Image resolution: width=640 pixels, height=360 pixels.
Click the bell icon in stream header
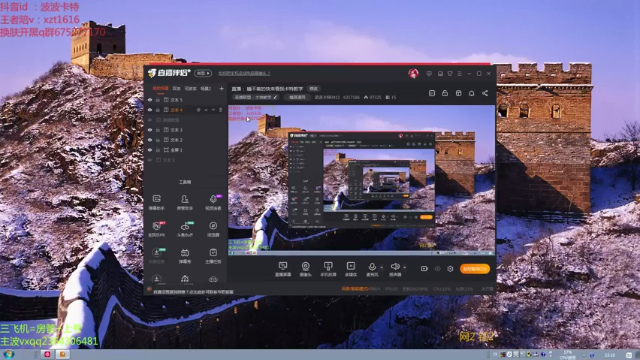471,93
